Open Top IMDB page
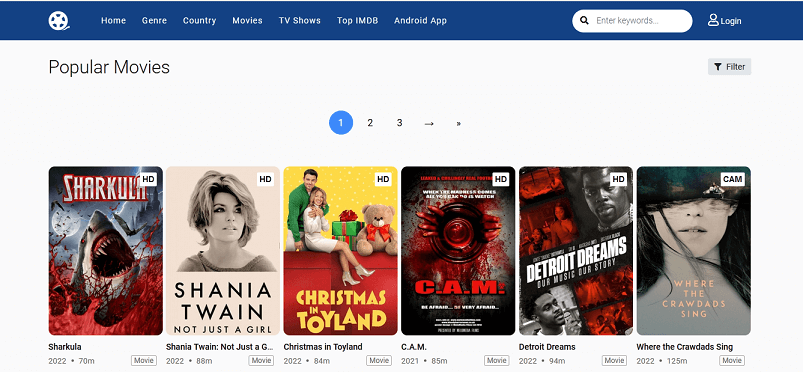Screen dimensions: 803x372 (357, 20)
